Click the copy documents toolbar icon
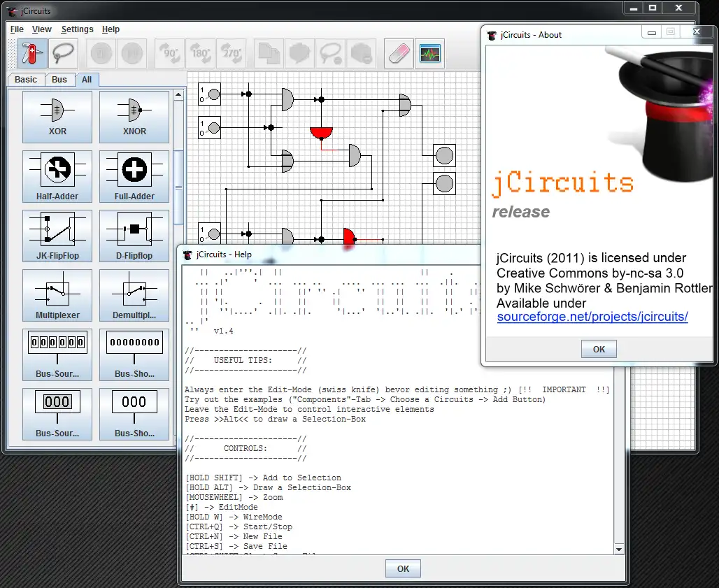719x588 pixels. tap(269, 54)
